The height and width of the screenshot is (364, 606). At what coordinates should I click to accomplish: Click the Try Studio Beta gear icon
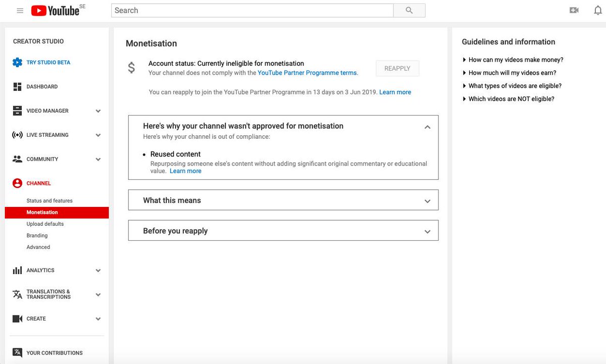tap(17, 63)
